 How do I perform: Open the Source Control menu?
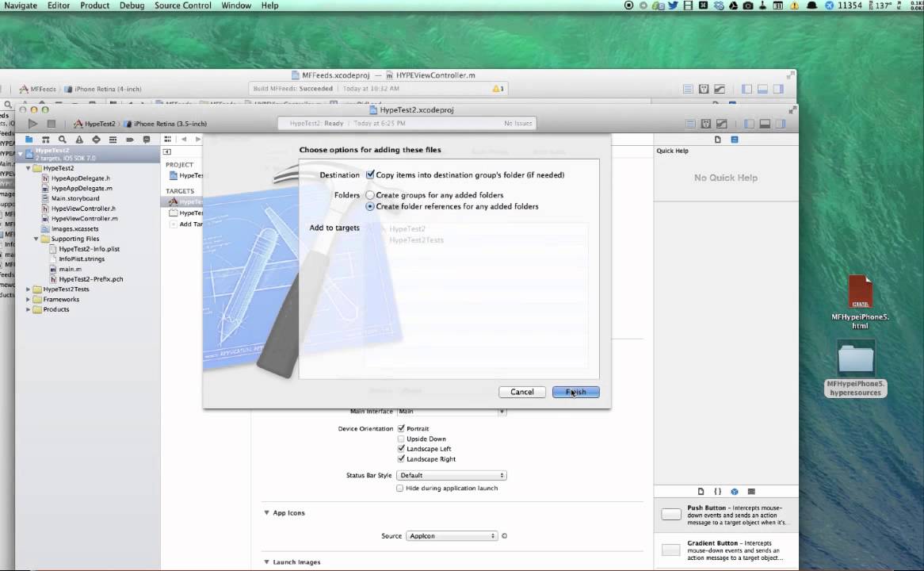(x=183, y=6)
